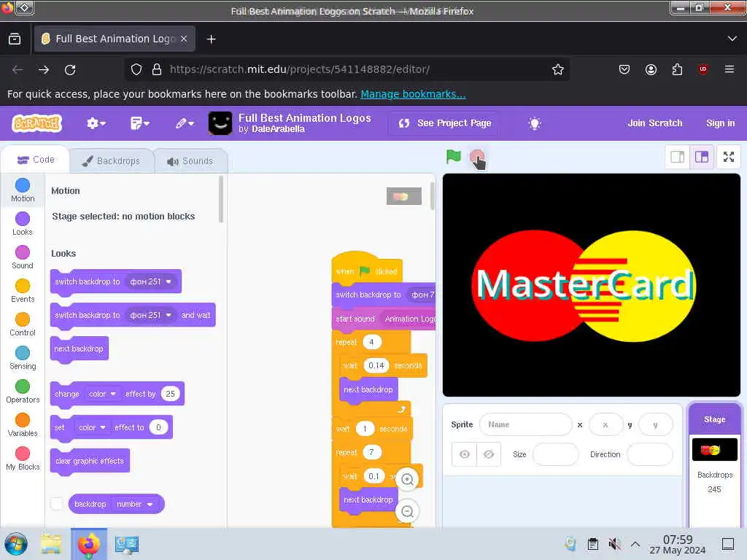
Task: Switch to small stage layout
Action: (x=677, y=157)
